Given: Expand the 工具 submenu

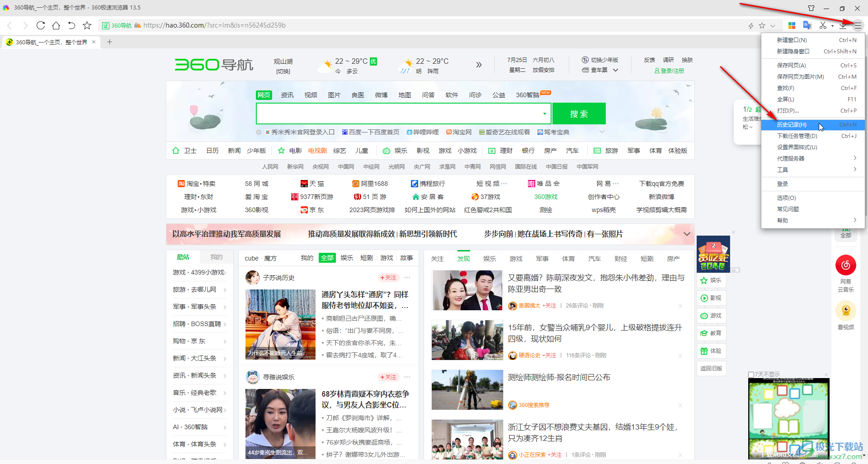Looking at the screenshot, I should coord(813,170).
